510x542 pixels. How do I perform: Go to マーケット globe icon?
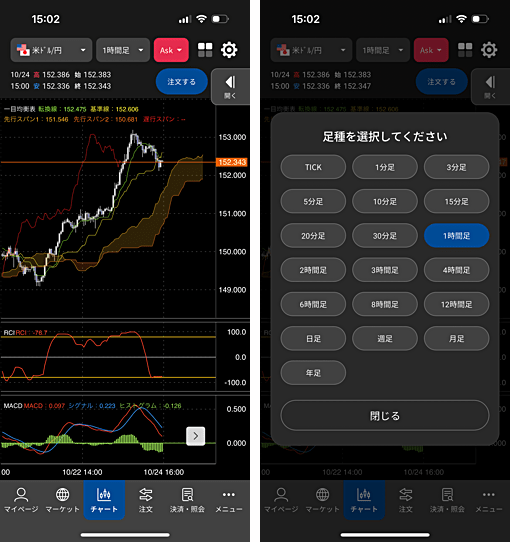point(63,500)
